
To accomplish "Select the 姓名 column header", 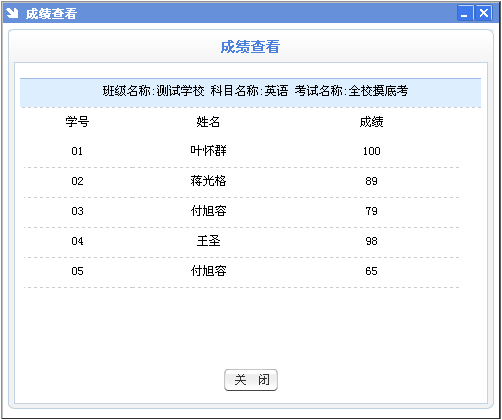I will coord(208,122).
